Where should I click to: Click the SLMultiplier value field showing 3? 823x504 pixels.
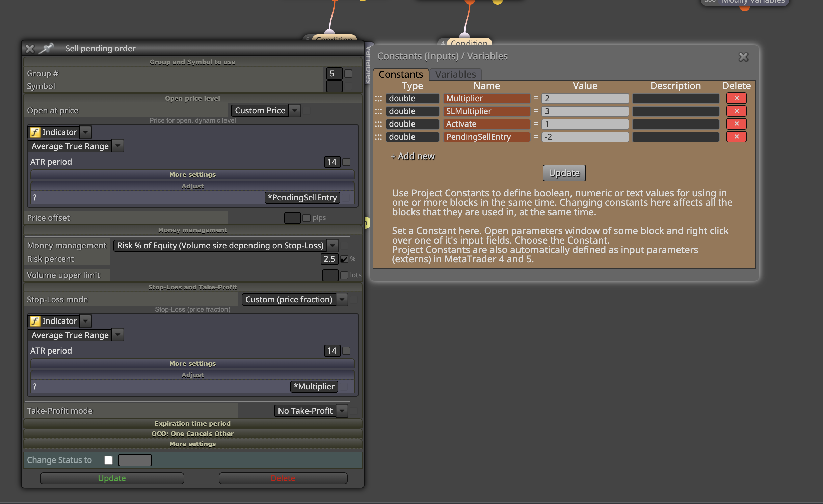[x=585, y=111]
